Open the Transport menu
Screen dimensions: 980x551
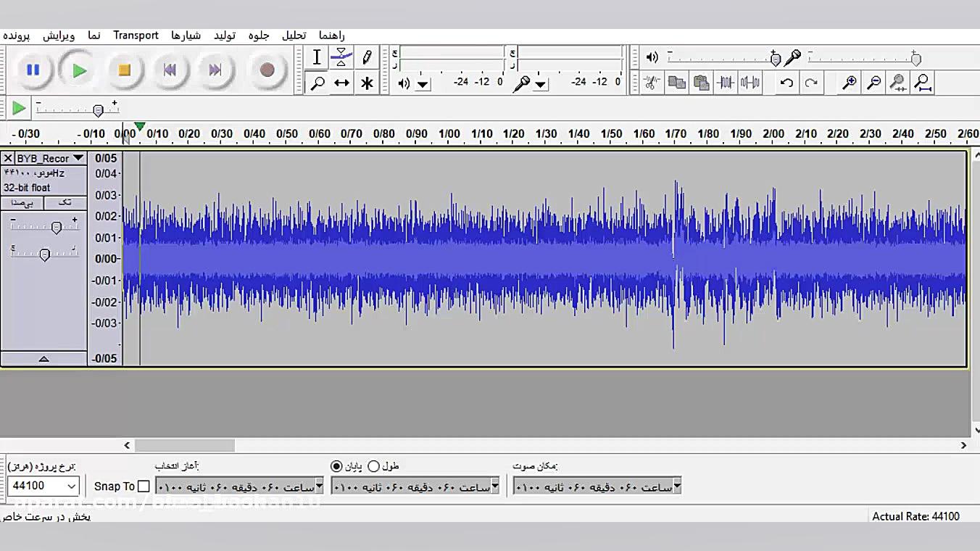[136, 36]
